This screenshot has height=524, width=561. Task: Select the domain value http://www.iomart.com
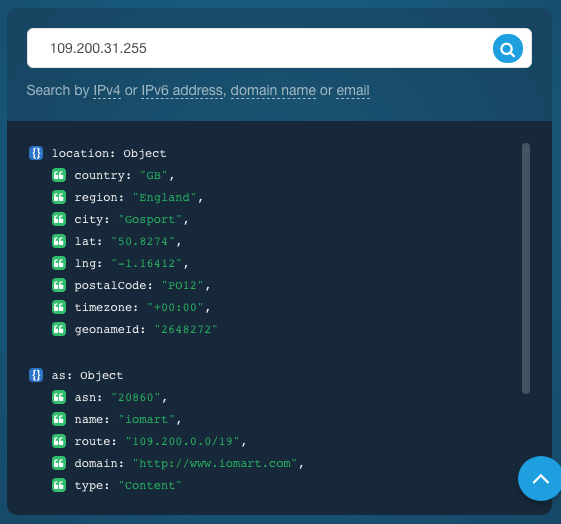click(x=215, y=464)
